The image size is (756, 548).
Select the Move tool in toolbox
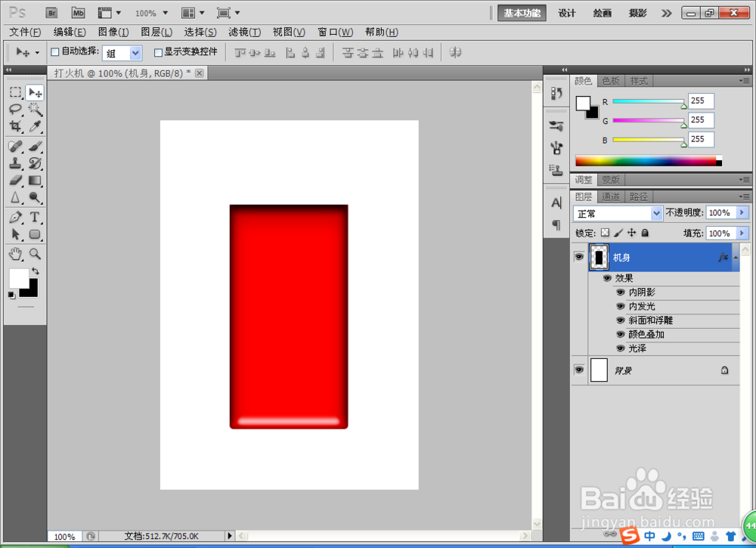coord(35,92)
